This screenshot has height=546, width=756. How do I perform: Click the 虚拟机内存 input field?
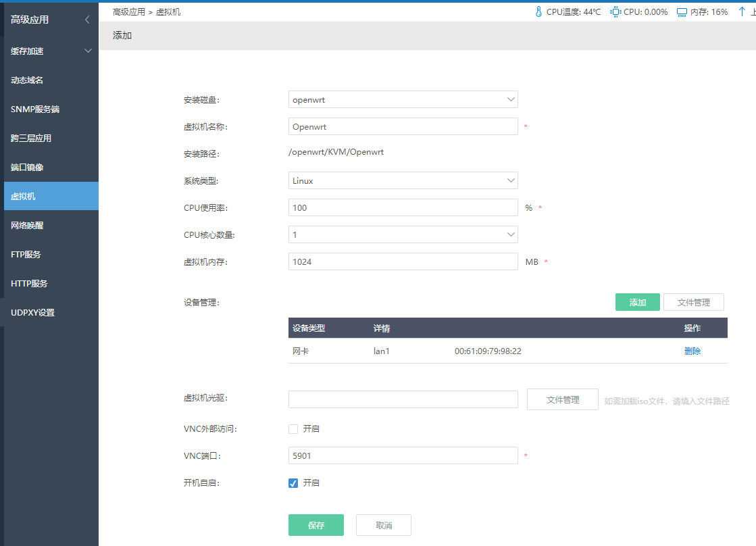403,262
